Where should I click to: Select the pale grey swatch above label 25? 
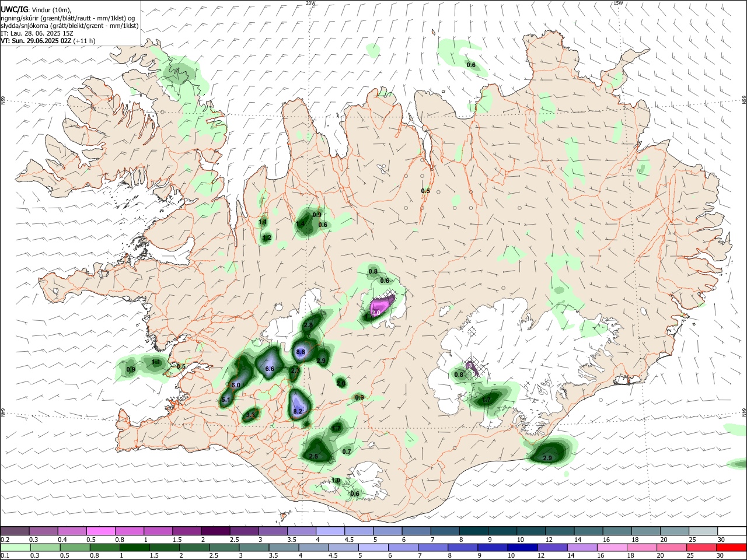[x=703, y=531]
